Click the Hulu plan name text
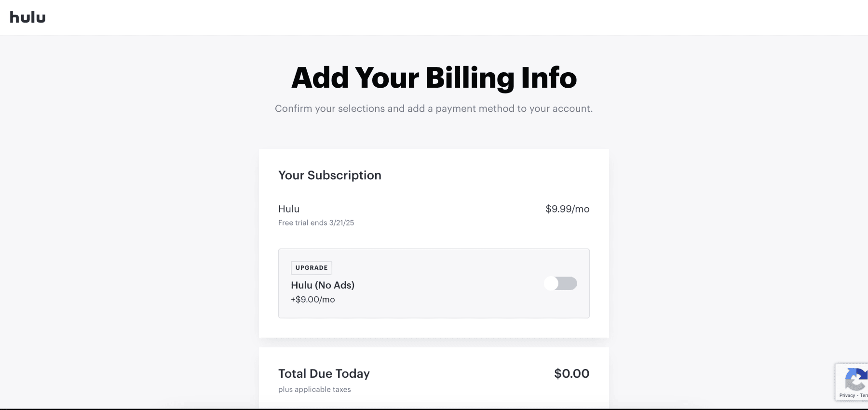 click(288, 209)
